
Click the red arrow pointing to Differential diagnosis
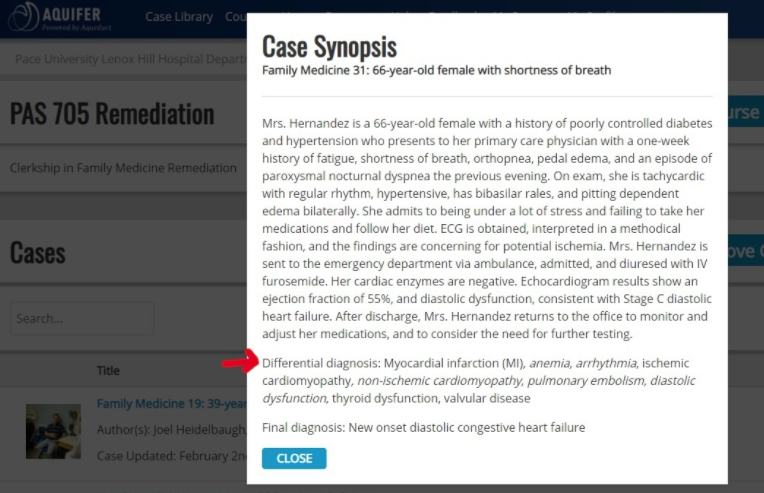point(238,362)
